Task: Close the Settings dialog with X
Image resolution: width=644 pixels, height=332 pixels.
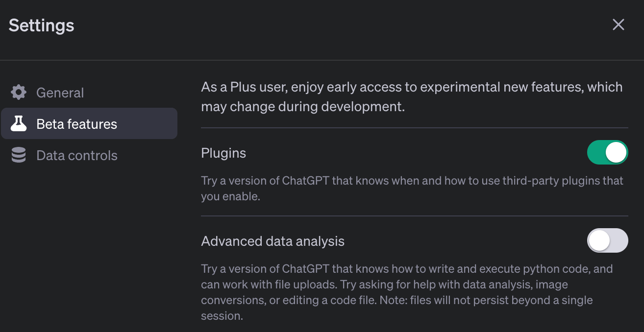Action: (x=618, y=25)
